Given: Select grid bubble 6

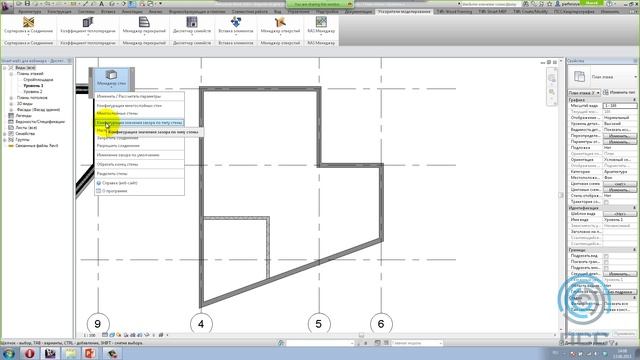Looking at the screenshot, I should [x=381, y=324].
